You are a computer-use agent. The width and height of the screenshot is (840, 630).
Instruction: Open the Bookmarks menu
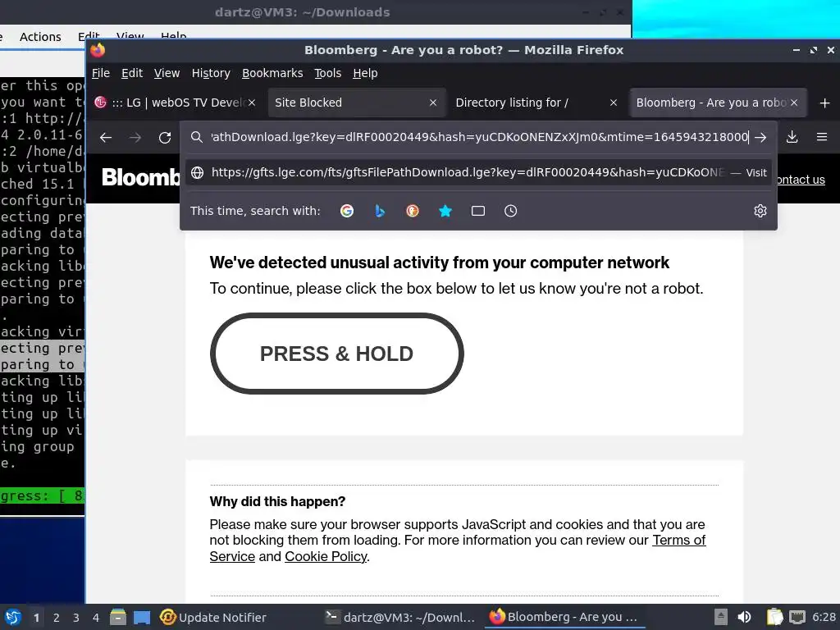(x=272, y=73)
